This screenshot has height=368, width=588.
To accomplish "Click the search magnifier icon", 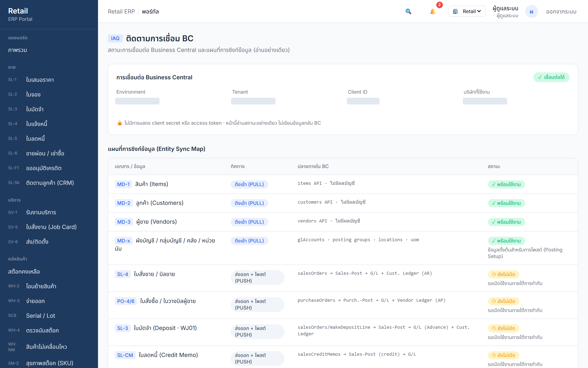I will [408, 11].
